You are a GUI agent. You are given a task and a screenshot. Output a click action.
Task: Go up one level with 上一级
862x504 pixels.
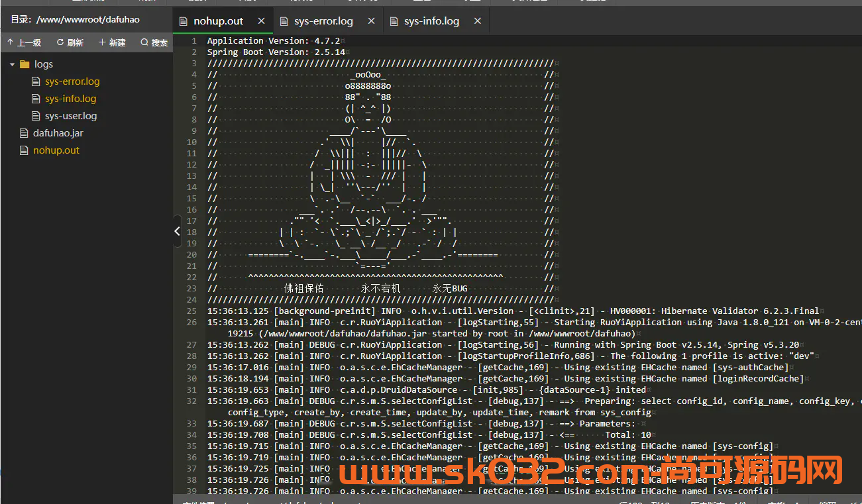(24, 42)
